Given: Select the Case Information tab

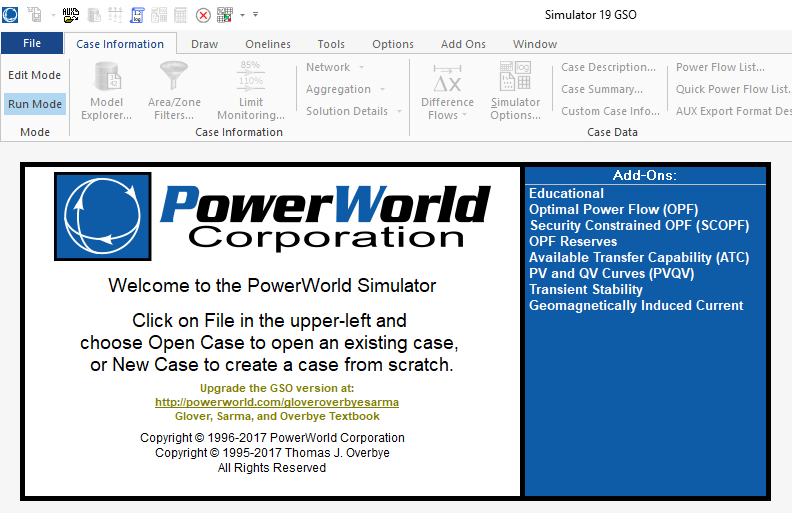Looking at the screenshot, I should (120, 44).
